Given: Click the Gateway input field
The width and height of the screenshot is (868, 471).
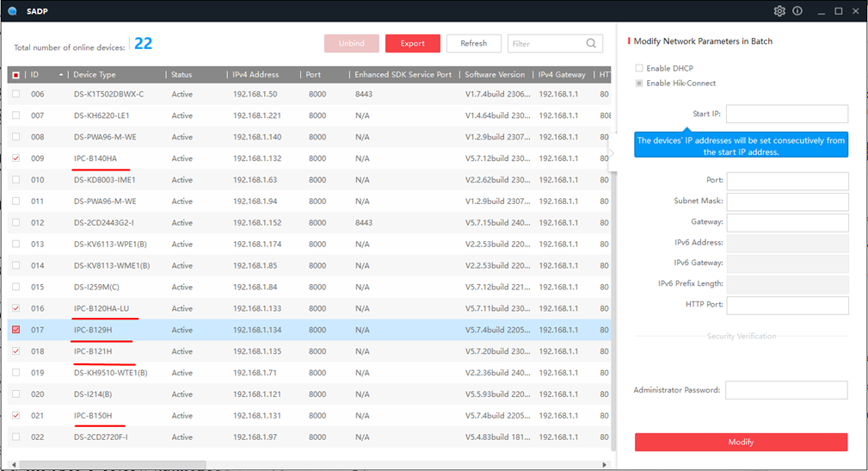Looking at the screenshot, I should [787, 223].
